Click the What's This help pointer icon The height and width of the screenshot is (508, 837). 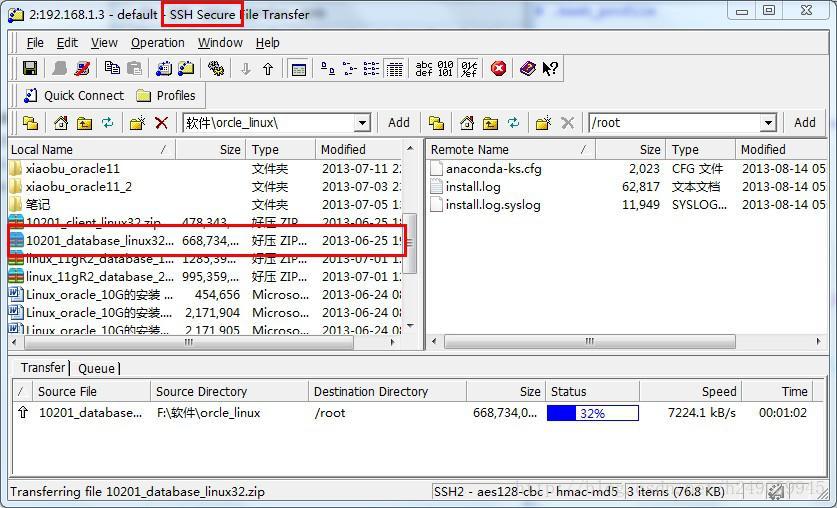(x=550, y=68)
